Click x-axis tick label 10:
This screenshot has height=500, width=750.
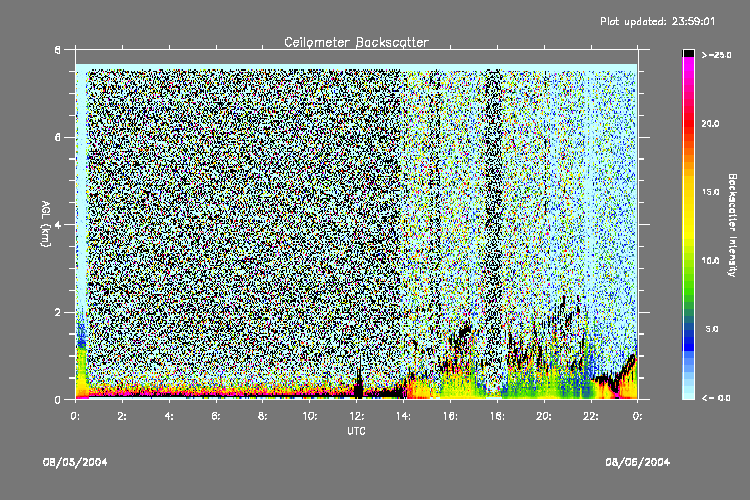pyautogui.click(x=309, y=416)
